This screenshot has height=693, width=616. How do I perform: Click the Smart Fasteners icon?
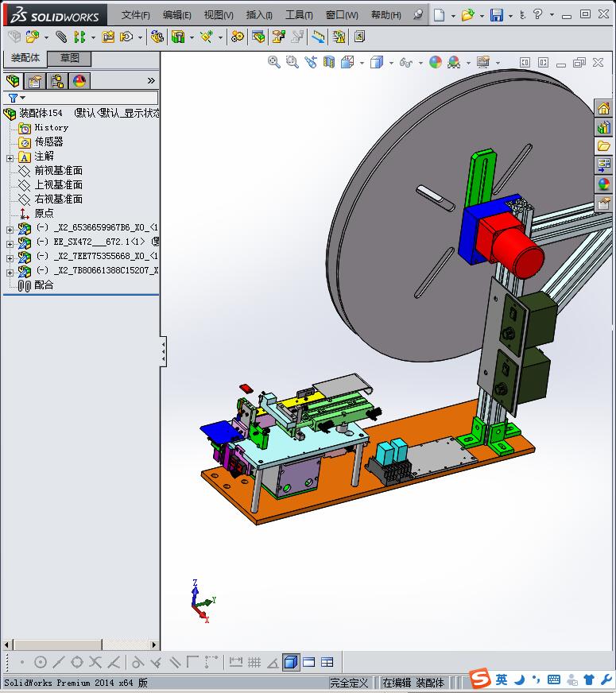[108, 37]
